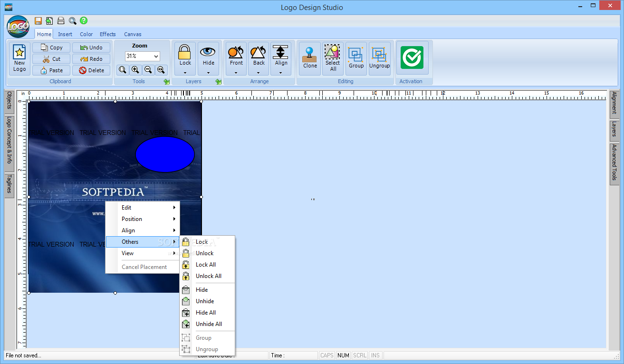Image resolution: width=624 pixels, height=364 pixels.
Task: Click the Layers group launcher arrow
Action: click(x=218, y=82)
